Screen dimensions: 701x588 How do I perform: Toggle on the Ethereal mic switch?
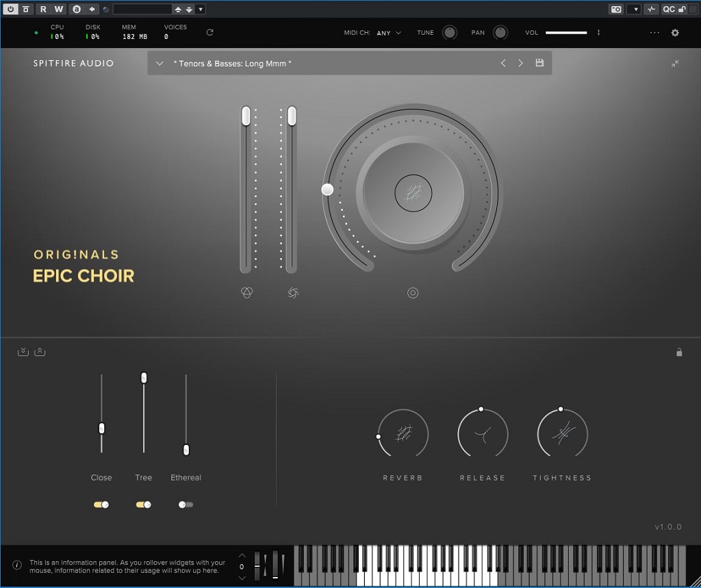tap(186, 504)
